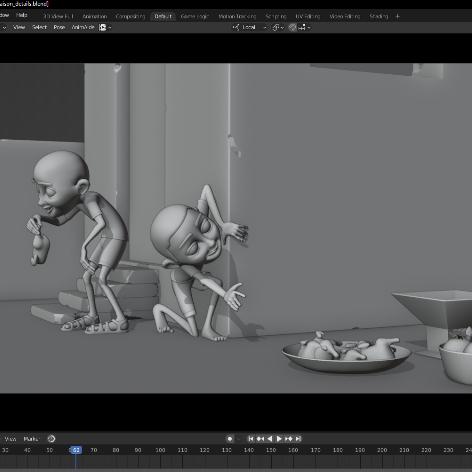472x472 pixels.
Task: Click the pivot point icon in header
Action: pyautogui.click(x=276, y=27)
